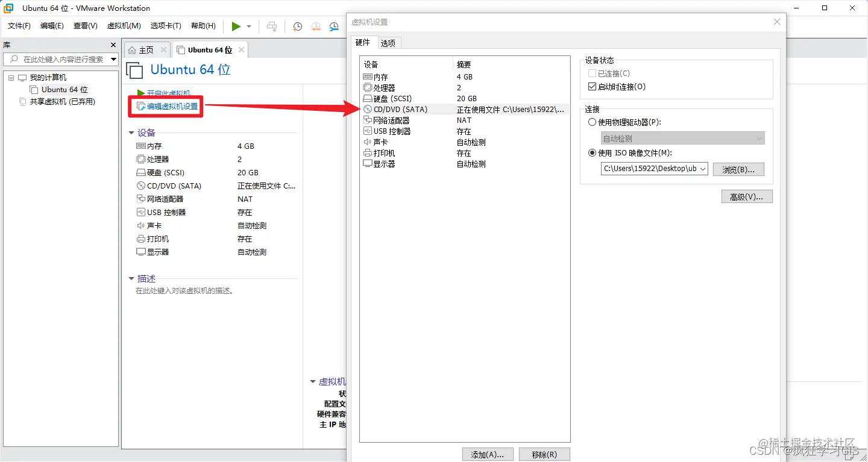Click the 浏览(B)... button
This screenshot has width=868, height=462.
coord(738,169)
